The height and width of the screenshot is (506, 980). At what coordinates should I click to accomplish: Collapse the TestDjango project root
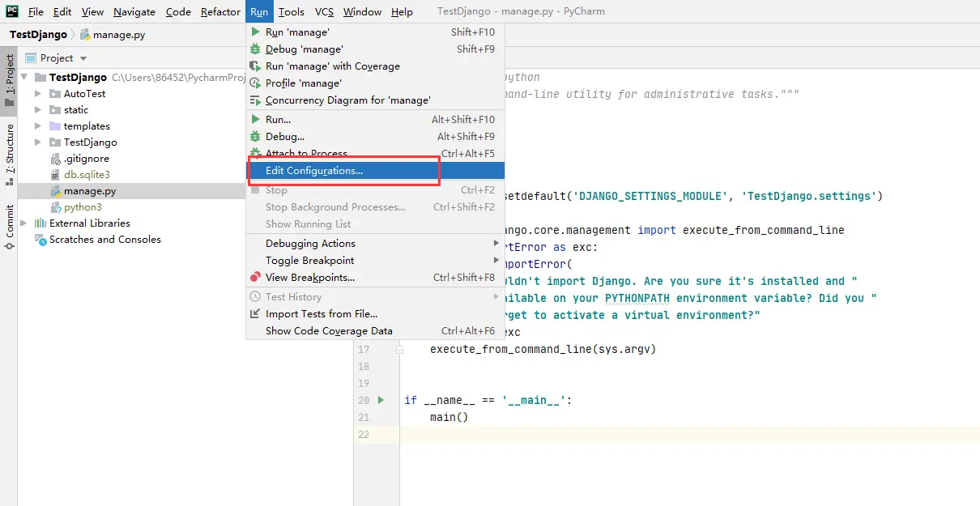[25, 77]
